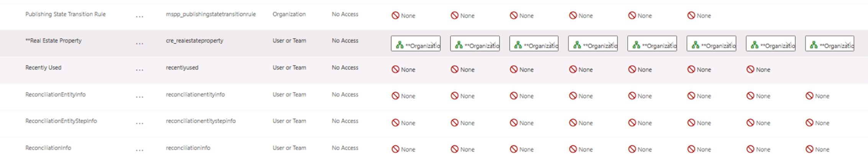Click lowercase reconciliationentityinfo logical name
Viewport: 868px width, 154px height.
click(195, 94)
